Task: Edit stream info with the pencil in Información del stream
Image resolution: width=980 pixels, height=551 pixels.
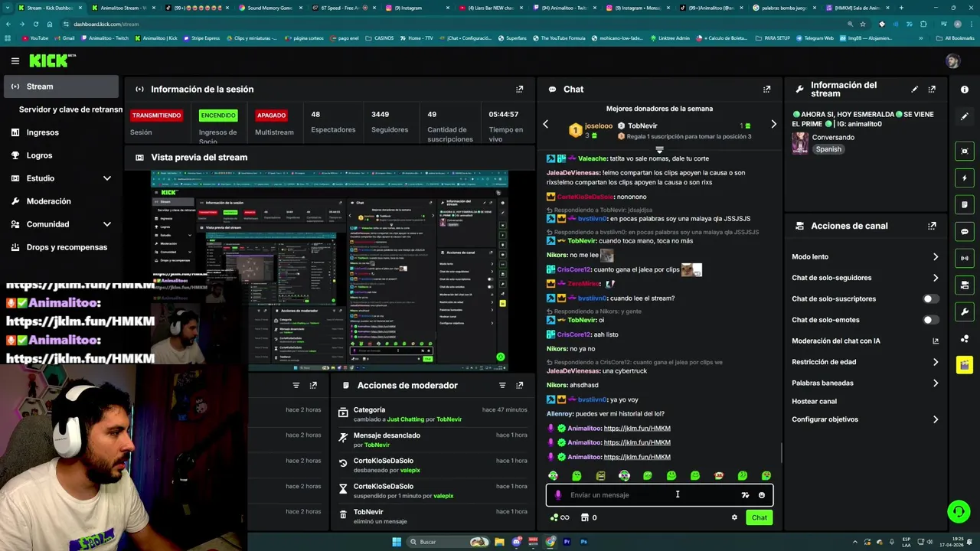Action: 914,89
